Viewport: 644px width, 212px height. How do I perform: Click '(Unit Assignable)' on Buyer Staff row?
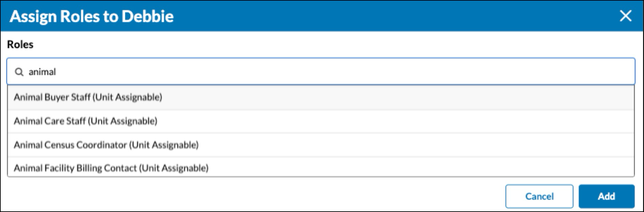click(x=128, y=98)
